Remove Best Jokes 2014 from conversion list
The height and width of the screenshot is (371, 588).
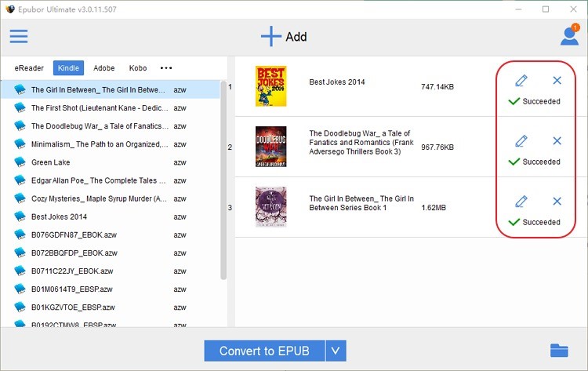557,80
